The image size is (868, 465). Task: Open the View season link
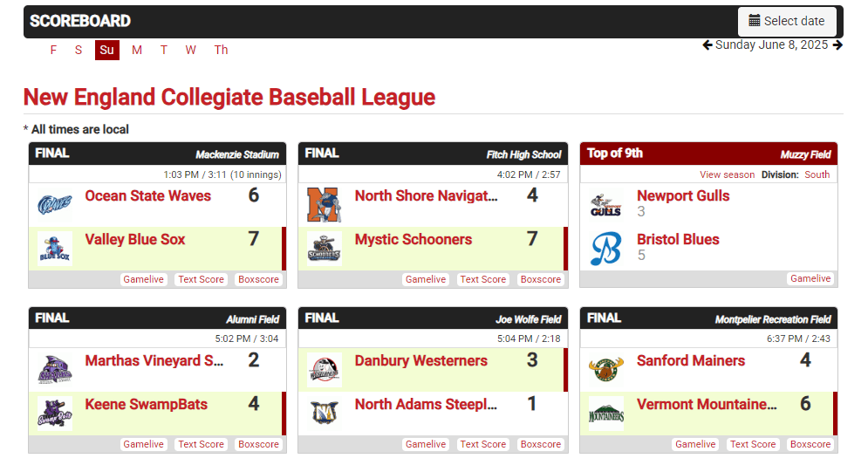pyautogui.click(x=727, y=174)
